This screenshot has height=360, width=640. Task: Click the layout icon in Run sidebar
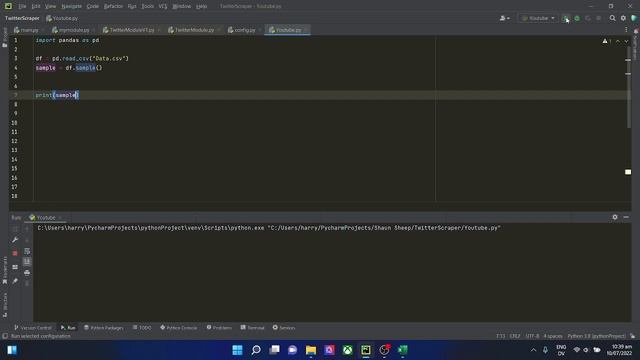tap(15, 267)
